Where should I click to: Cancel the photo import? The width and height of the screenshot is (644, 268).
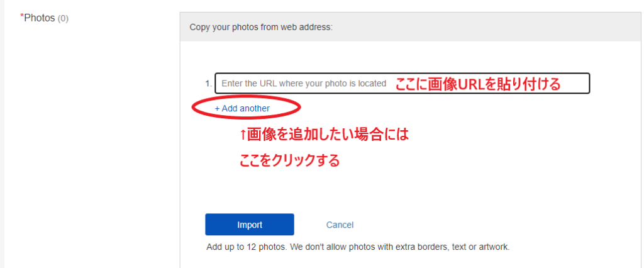point(340,225)
